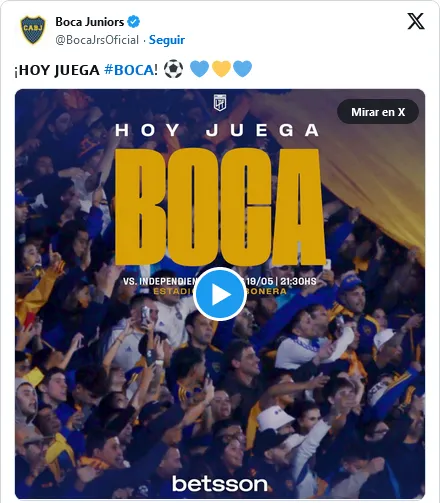Screen dimensions: 440x503
Task: Click the Mirar en X button
Action: pos(378,112)
